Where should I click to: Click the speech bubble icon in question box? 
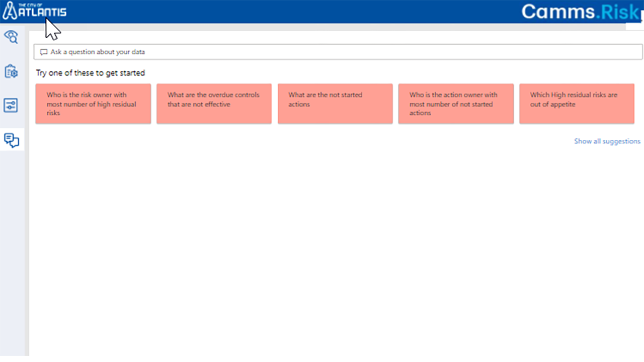(x=44, y=52)
